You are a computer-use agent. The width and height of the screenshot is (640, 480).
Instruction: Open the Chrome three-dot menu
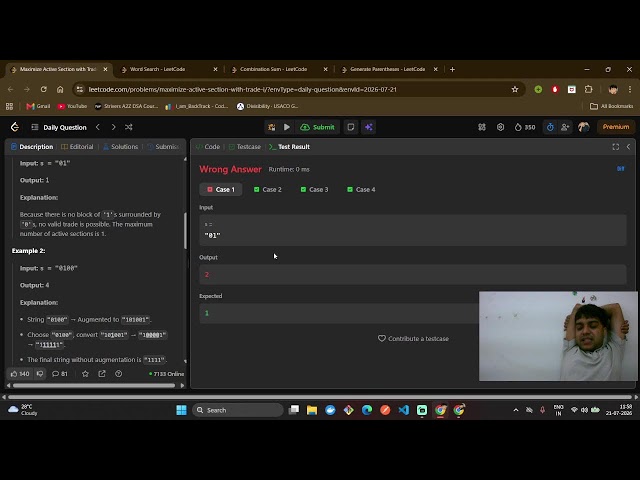click(630, 89)
